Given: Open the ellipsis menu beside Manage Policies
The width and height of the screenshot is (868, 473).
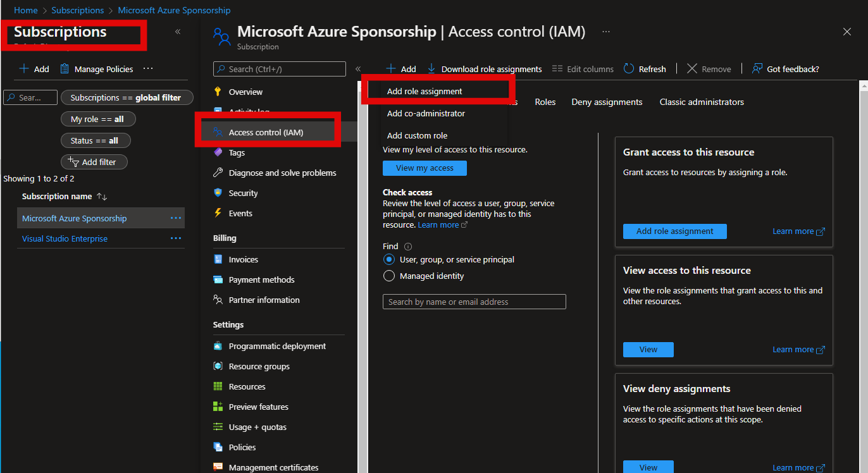Looking at the screenshot, I should pyautogui.click(x=148, y=68).
